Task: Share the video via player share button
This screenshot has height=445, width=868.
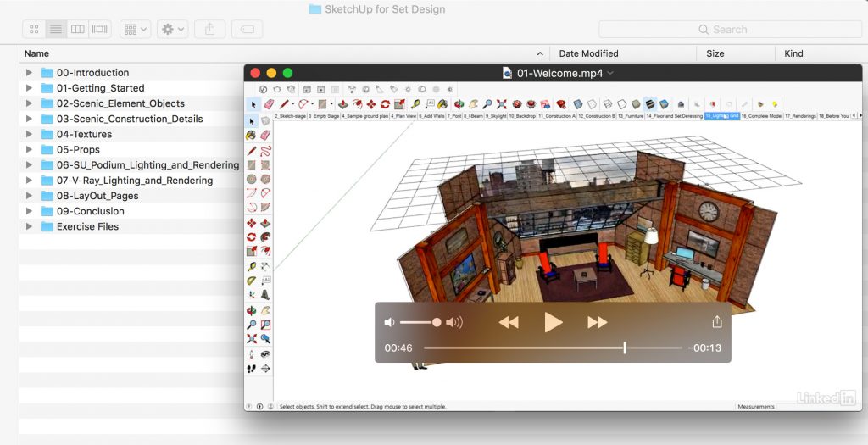Action: coord(717,321)
